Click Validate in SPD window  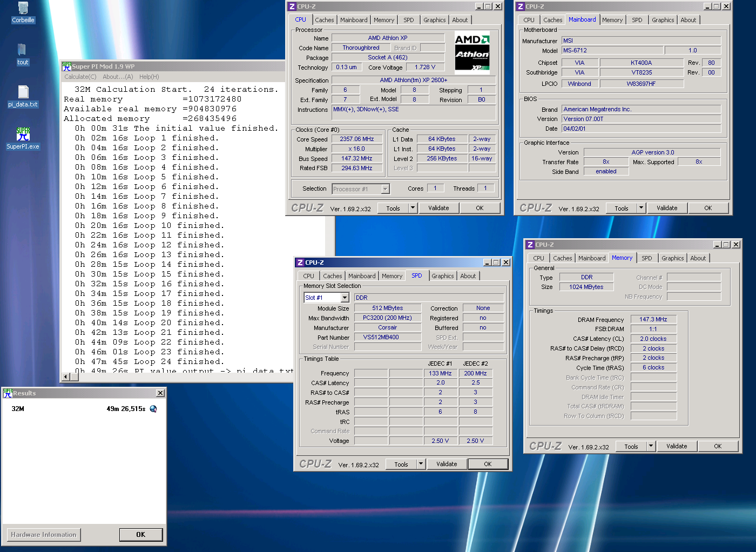(447, 464)
